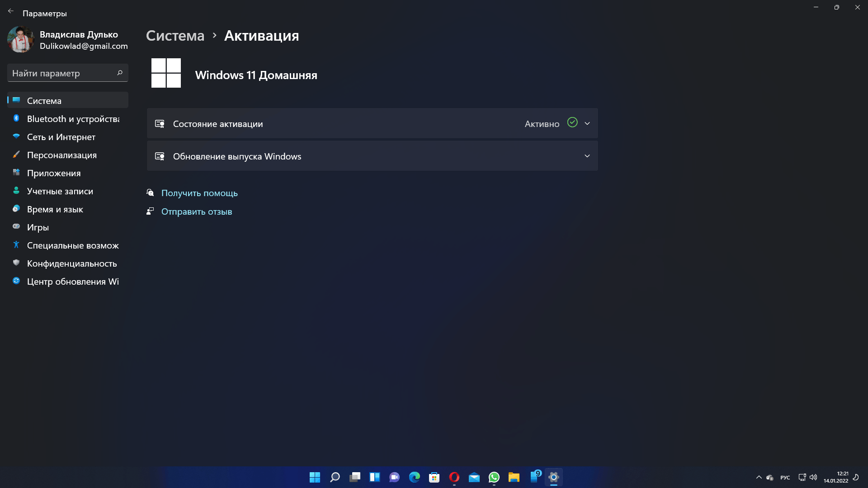
Task: Click the feedback person icon
Action: (x=150, y=211)
